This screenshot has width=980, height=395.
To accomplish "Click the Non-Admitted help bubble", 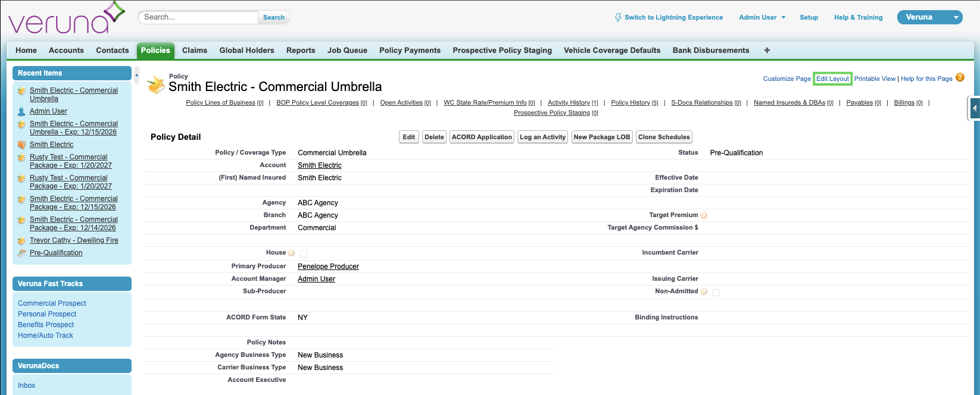I will click(704, 291).
